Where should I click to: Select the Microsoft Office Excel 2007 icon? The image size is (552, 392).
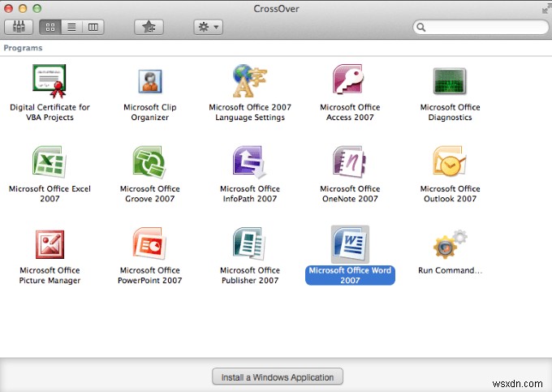(x=50, y=162)
